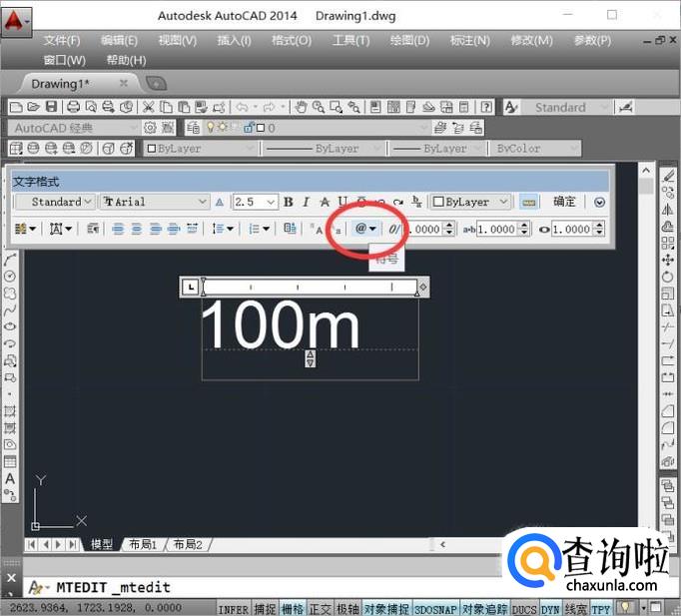The height and width of the screenshot is (616, 681).
Task: Click the Save icon in standard toolbar
Action: 51,107
